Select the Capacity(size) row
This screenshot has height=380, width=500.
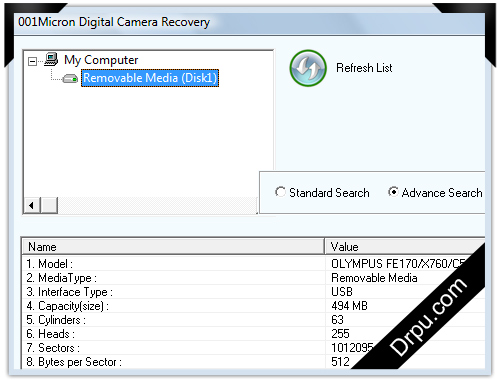(253, 306)
